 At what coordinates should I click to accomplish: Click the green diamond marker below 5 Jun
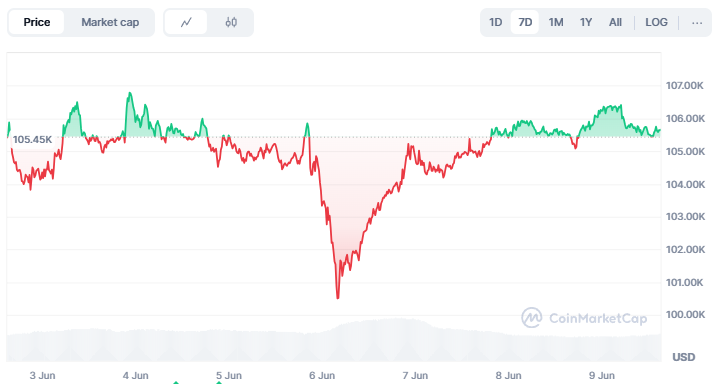(x=219, y=382)
